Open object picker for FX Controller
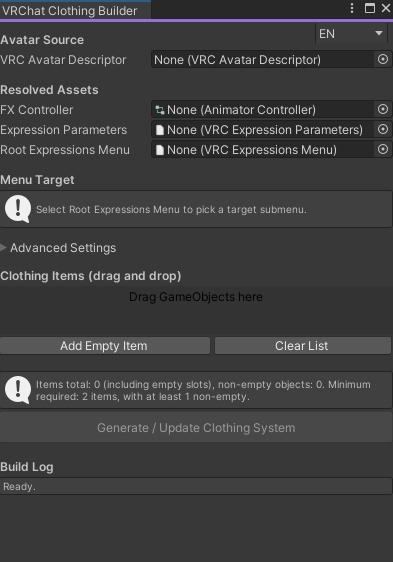This screenshot has height=562, width=393. click(x=383, y=109)
